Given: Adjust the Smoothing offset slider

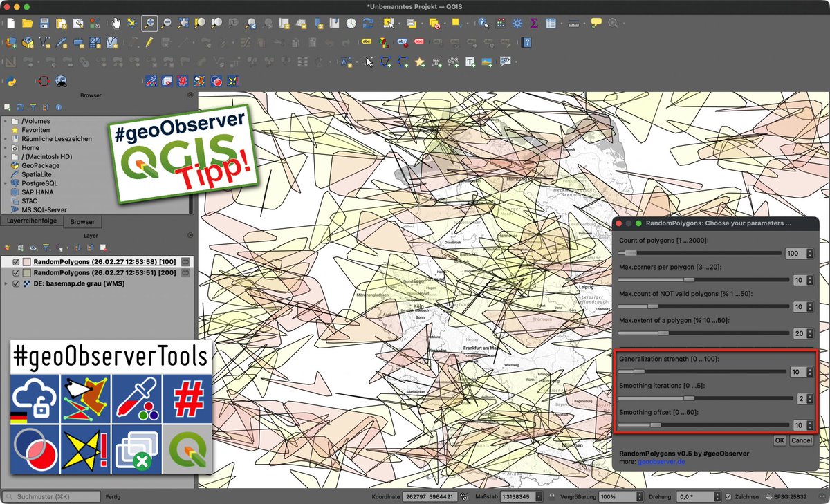Looking at the screenshot, I should point(702,425).
